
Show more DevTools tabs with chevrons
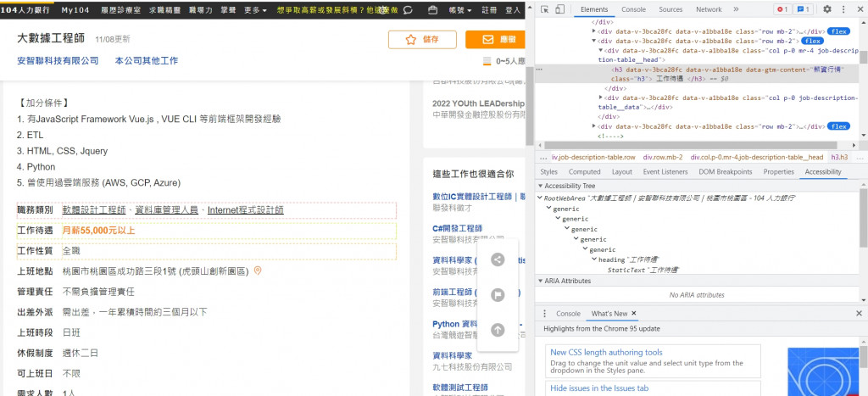[736, 9]
